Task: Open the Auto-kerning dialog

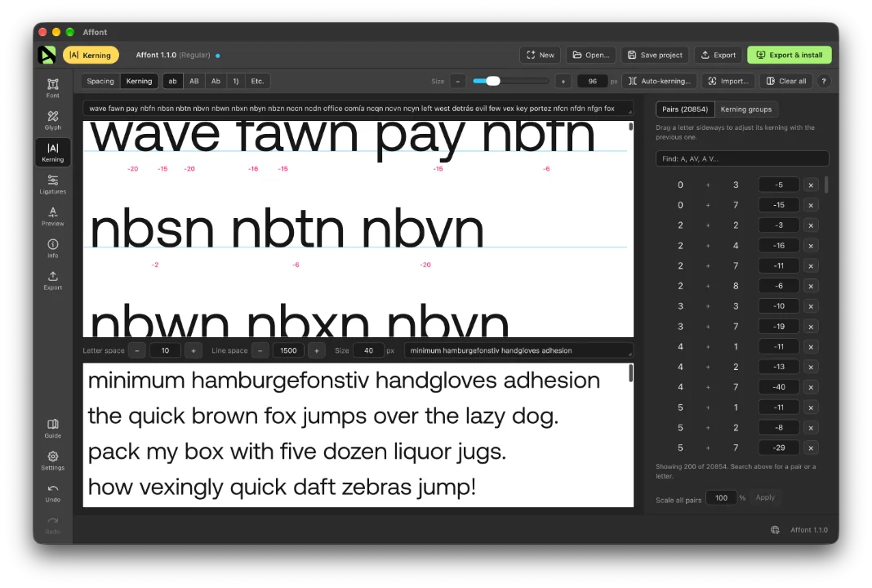Action: (x=660, y=81)
